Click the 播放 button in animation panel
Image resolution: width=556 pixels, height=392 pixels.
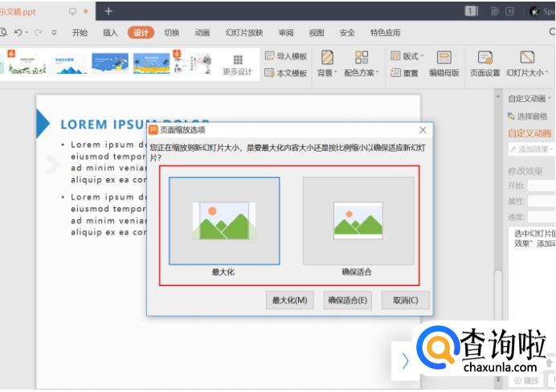tap(526, 381)
